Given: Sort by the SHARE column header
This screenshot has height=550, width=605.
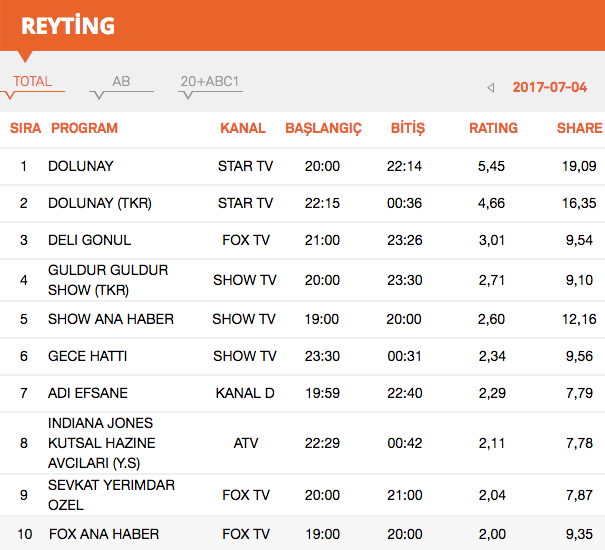Looking at the screenshot, I should pyautogui.click(x=579, y=128).
